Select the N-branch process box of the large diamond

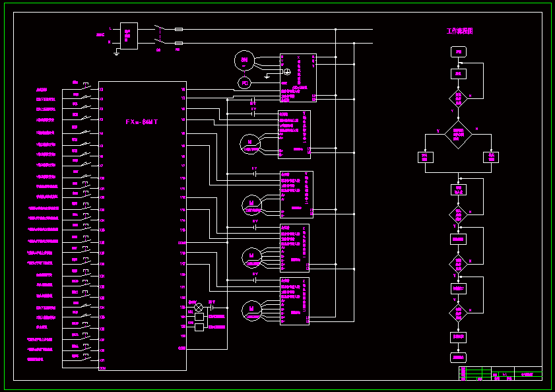pyautogui.click(x=491, y=157)
